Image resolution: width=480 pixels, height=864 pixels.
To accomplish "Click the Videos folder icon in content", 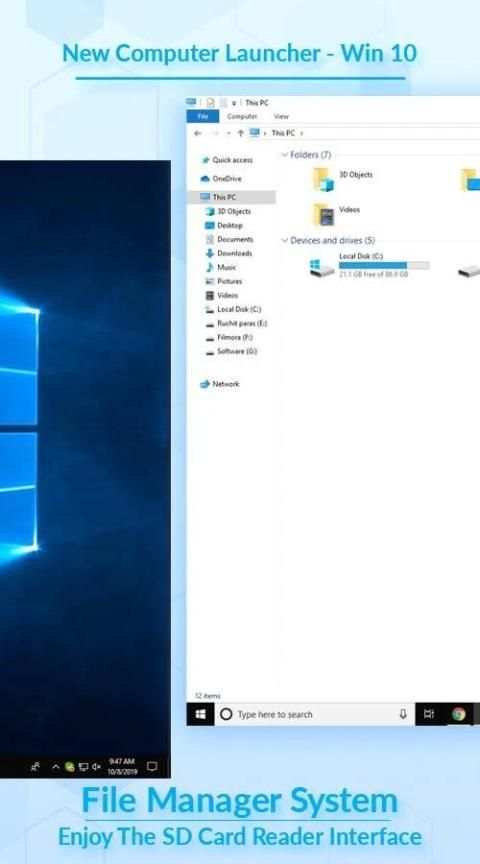I will coord(323,215).
